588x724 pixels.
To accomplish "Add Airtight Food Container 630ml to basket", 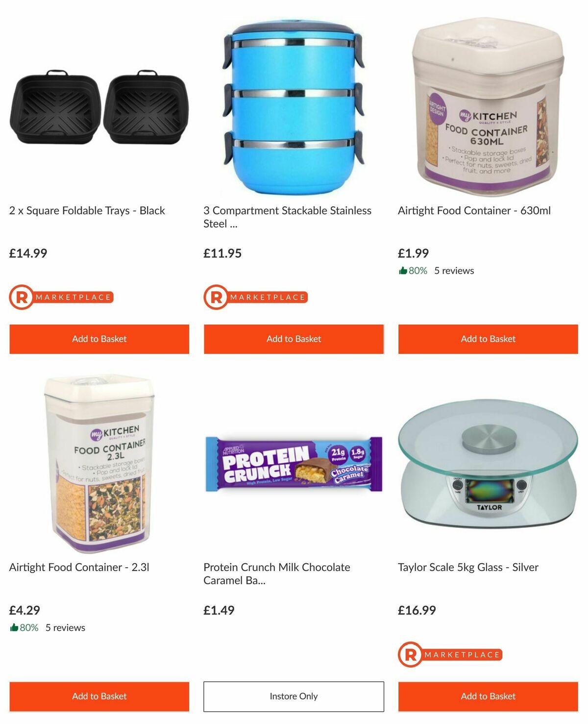I will click(488, 339).
